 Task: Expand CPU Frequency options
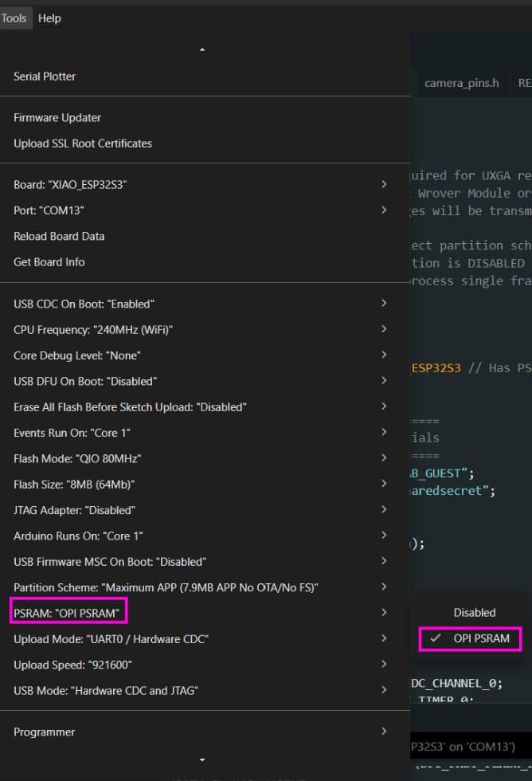click(x=205, y=330)
